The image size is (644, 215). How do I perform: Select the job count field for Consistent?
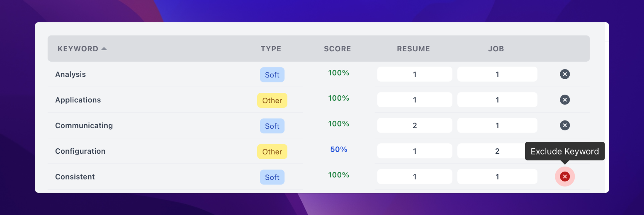497,177
